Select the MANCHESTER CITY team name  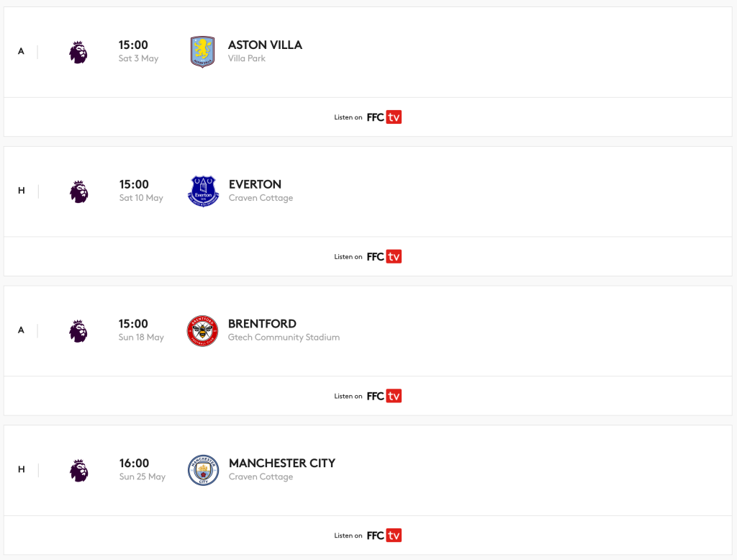point(282,463)
